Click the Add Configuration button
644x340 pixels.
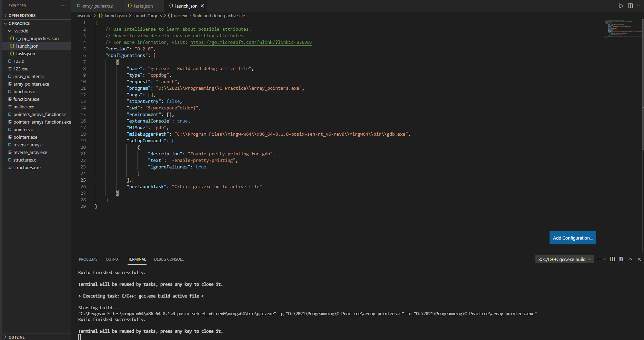[x=573, y=238]
